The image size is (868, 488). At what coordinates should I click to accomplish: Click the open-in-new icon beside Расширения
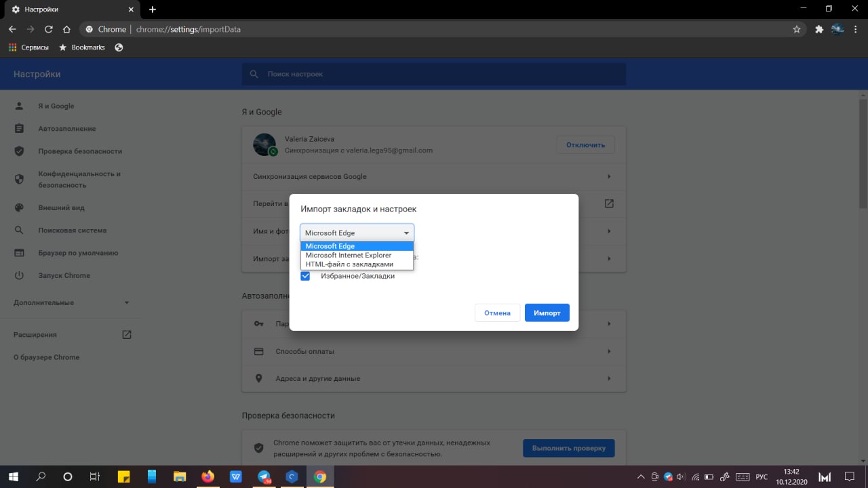tap(126, 334)
